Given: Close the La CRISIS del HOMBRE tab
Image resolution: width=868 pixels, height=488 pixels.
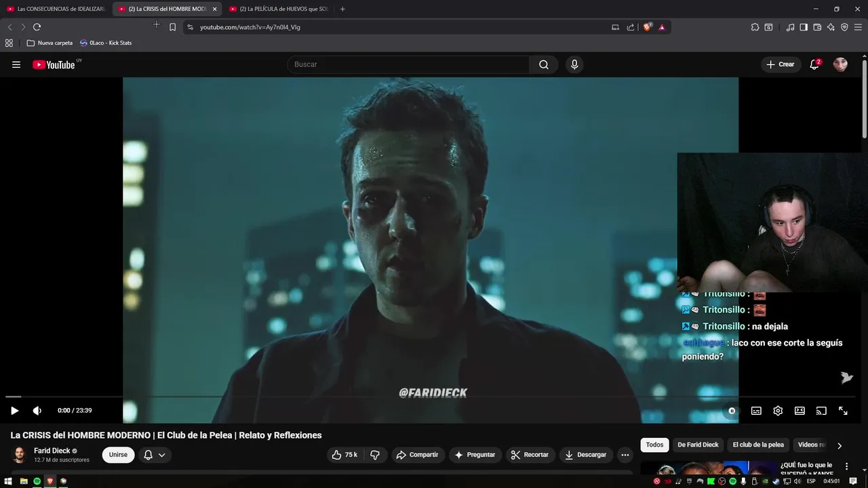Looking at the screenshot, I should pos(214,9).
